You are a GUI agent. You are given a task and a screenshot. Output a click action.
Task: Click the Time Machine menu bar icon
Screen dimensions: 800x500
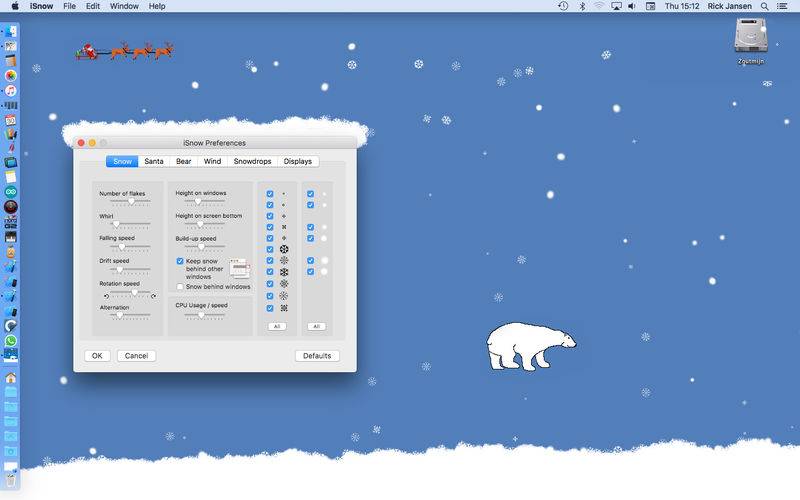coord(563,6)
